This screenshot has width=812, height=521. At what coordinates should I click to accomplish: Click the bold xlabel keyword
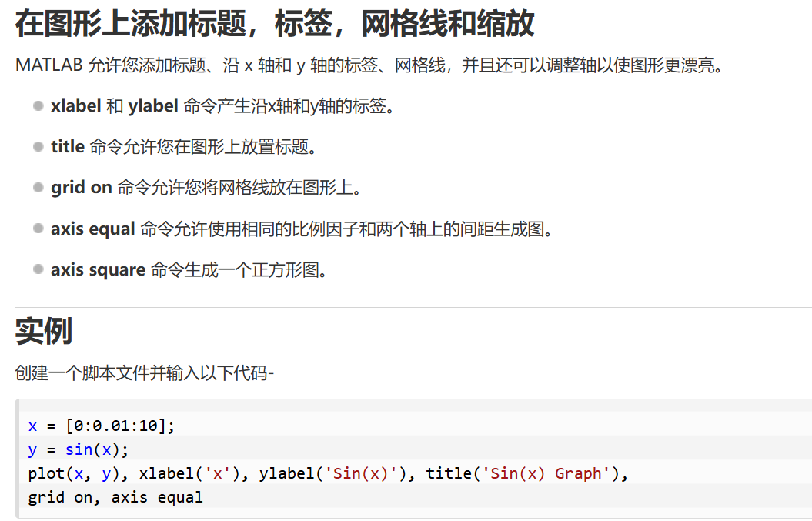click(75, 105)
